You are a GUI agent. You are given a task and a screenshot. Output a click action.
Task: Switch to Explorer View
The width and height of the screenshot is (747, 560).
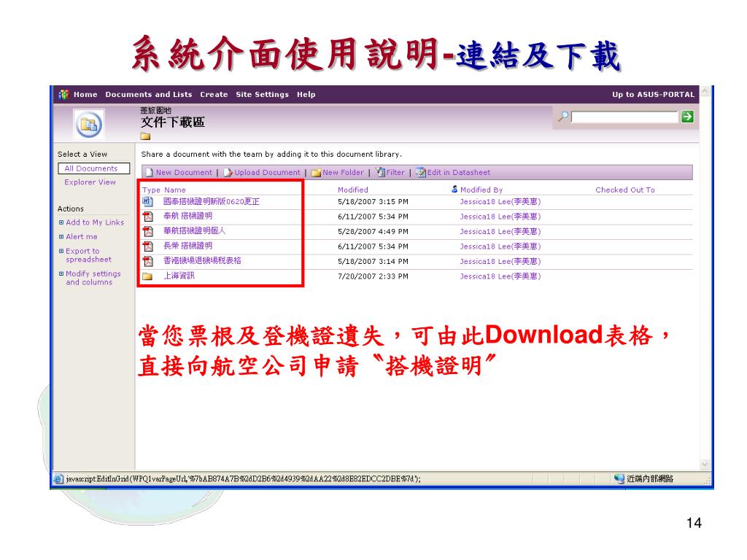click(90, 182)
